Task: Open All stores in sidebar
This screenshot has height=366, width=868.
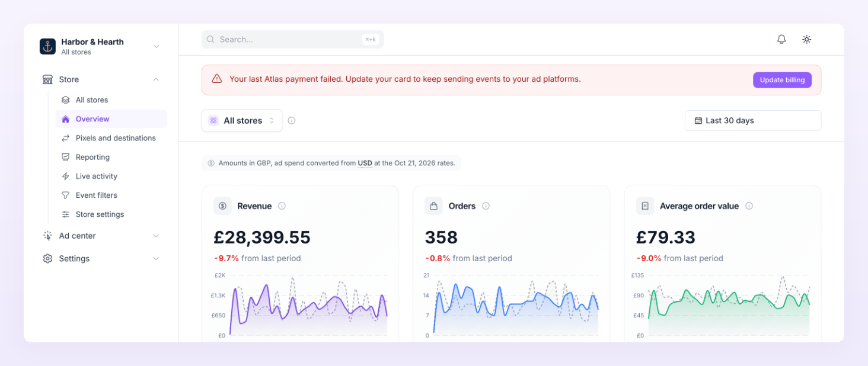Action: (111, 100)
